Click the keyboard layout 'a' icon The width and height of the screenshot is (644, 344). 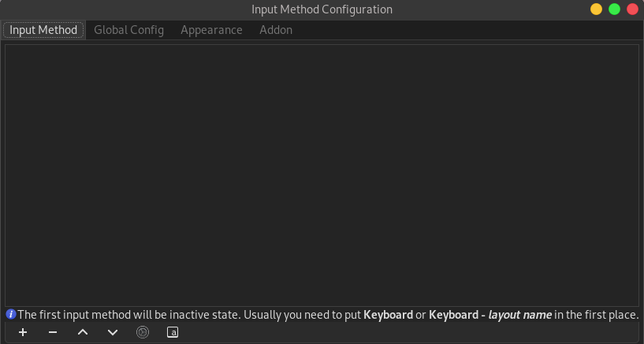click(173, 332)
